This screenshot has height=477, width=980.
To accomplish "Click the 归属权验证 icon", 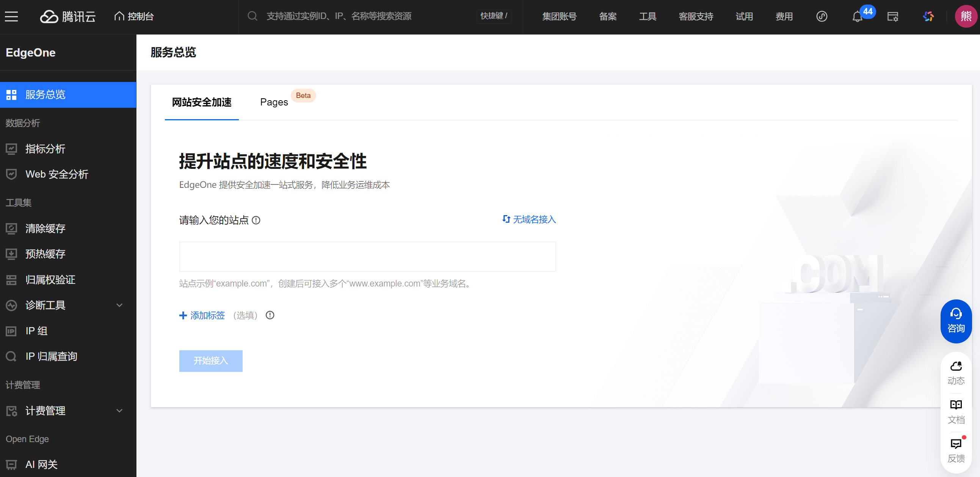I will pyautogui.click(x=11, y=280).
